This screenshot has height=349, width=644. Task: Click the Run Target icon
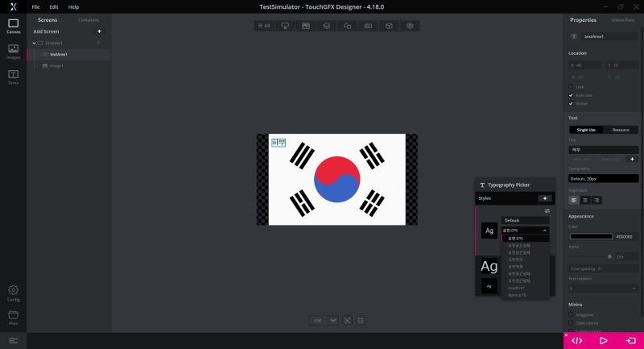click(630, 340)
